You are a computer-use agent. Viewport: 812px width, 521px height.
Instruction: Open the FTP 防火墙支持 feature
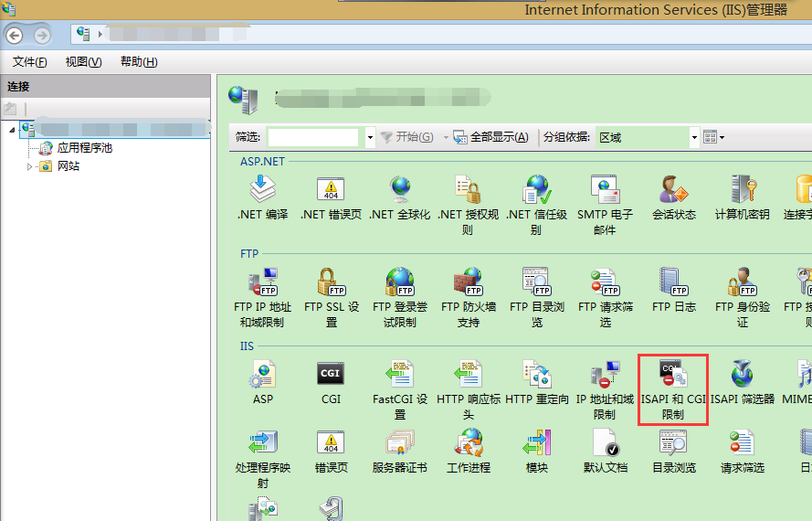pyautogui.click(x=469, y=298)
